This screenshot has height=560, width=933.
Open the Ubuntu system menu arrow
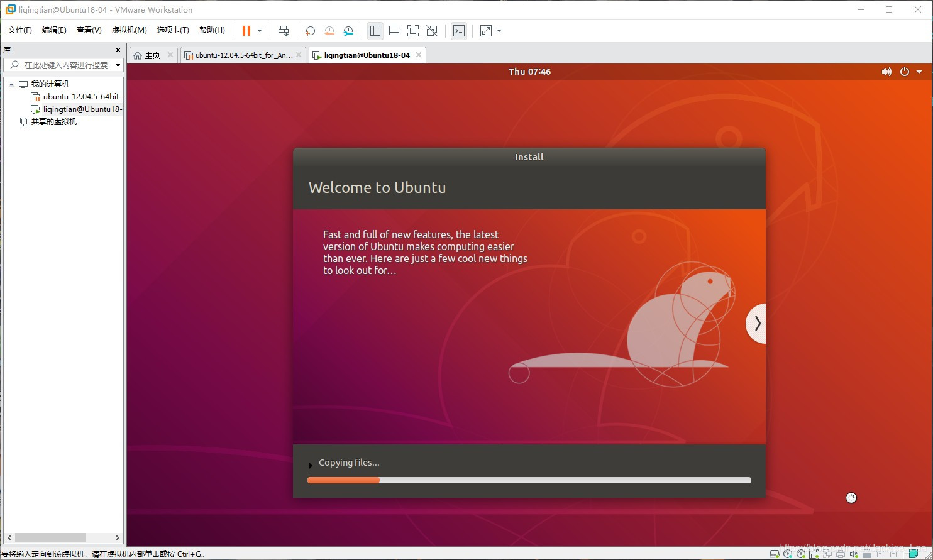[919, 72]
